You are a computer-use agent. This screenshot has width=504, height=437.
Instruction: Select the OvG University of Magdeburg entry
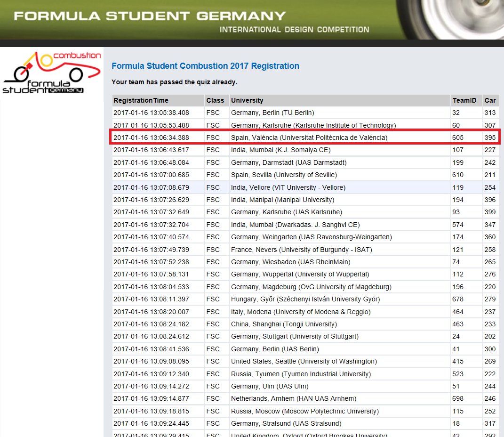coord(311,287)
